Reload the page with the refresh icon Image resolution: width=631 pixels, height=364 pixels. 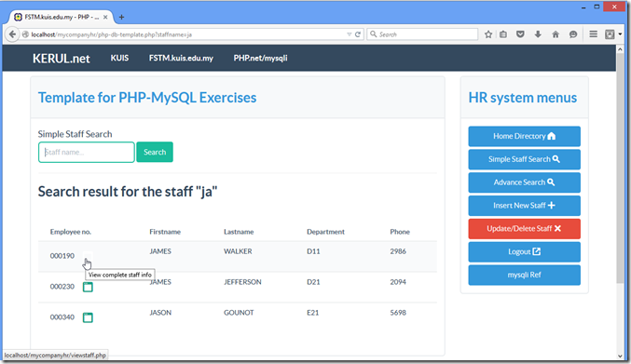point(357,34)
